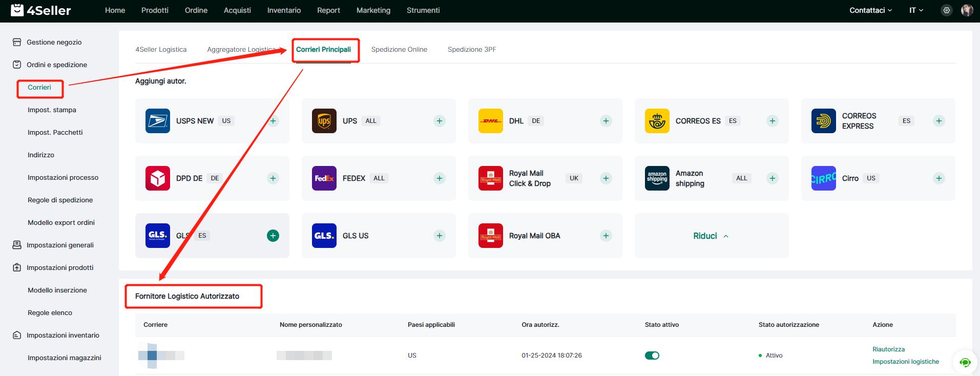Open Modello inserzione sidebar item
980x376 pixels.
(x=57, y=290)
